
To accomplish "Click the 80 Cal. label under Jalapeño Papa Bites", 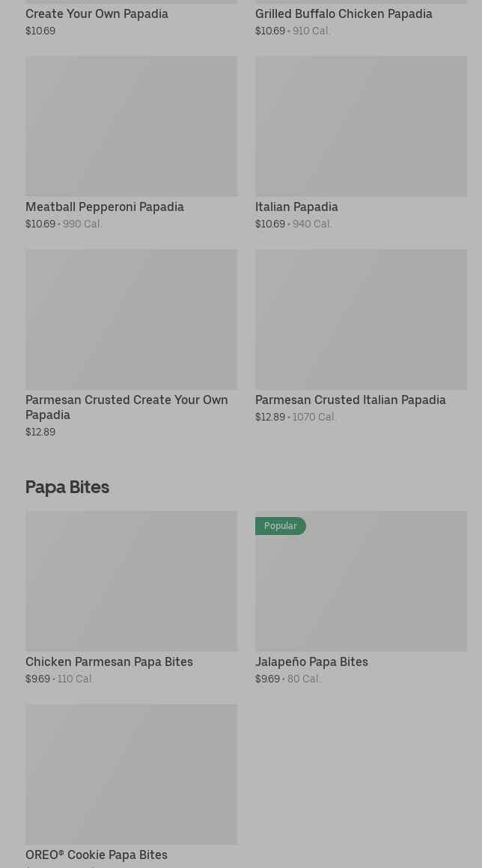I will pos(304,679).
